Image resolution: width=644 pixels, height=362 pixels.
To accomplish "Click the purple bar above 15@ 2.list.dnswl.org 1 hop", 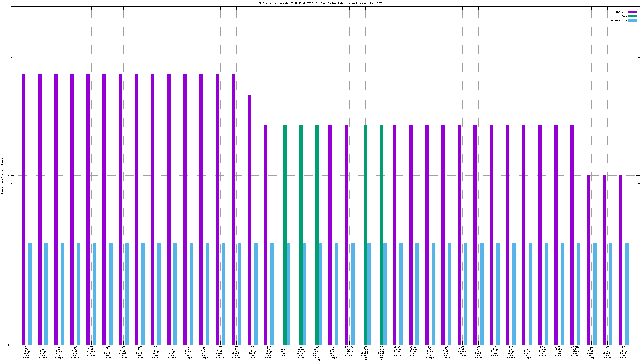I will click(x=588, y=260).
